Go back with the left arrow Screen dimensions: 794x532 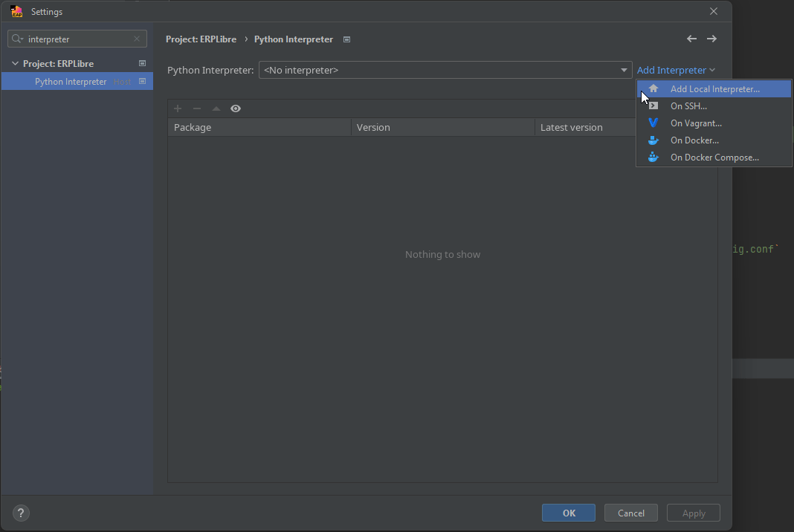pyautogui.click(x=691, y=39)
